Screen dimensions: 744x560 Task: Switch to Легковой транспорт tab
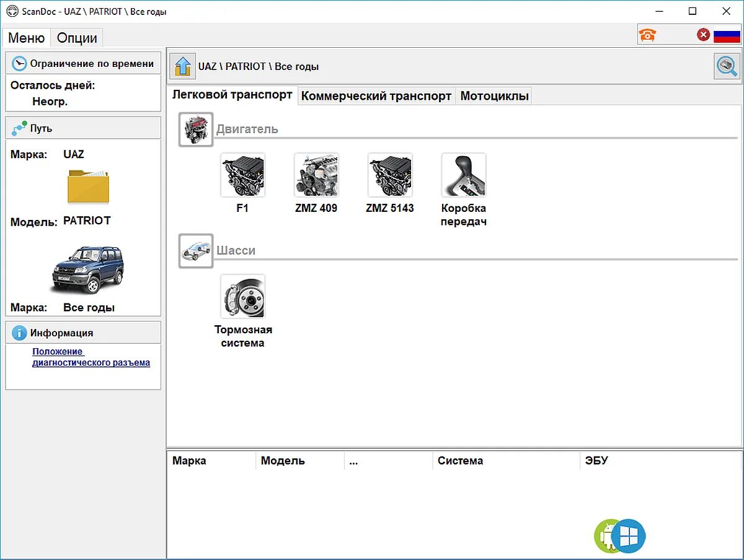[232, 95]
